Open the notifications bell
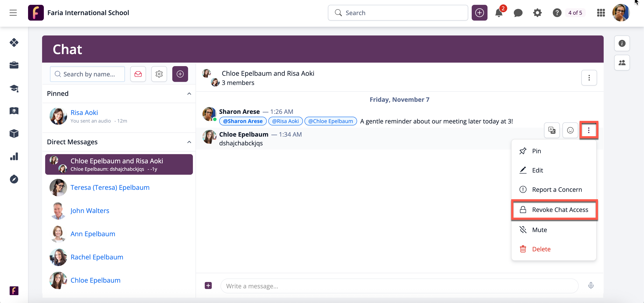 499,12
